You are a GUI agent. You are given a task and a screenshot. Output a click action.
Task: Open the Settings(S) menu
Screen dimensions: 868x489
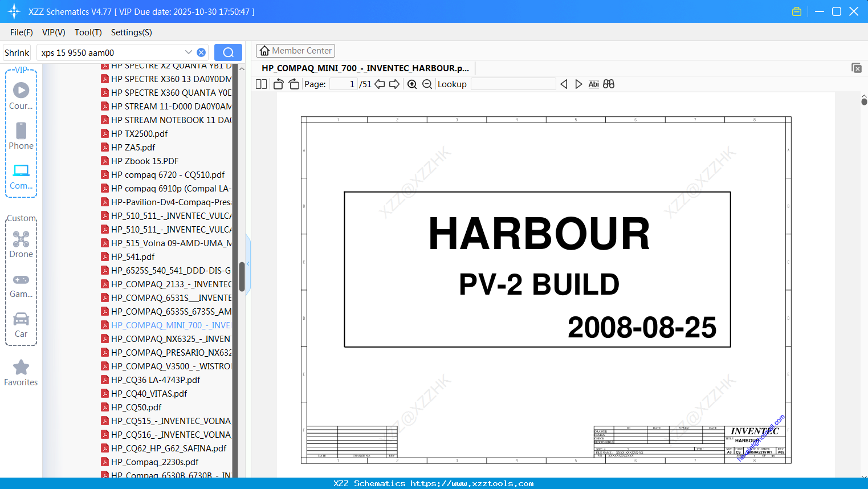[x=132, y=32]
